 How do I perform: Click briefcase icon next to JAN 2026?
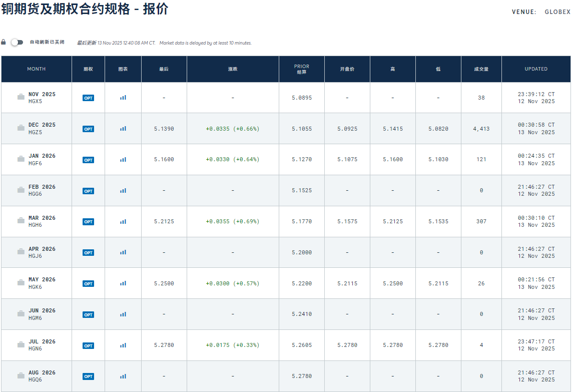coord(21,159)
